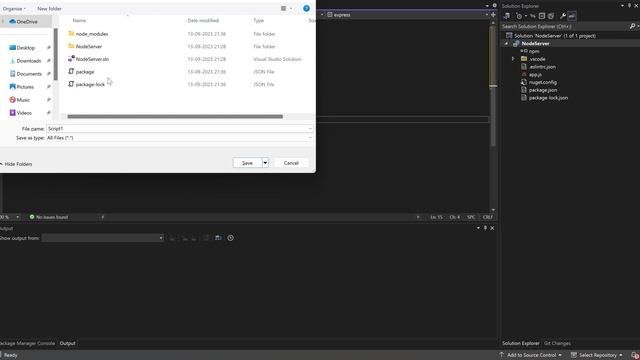Select package-lock.json in Solution Explorer
Image resolution: width=640 pixels, height=360 pixels.
[548, 98]
